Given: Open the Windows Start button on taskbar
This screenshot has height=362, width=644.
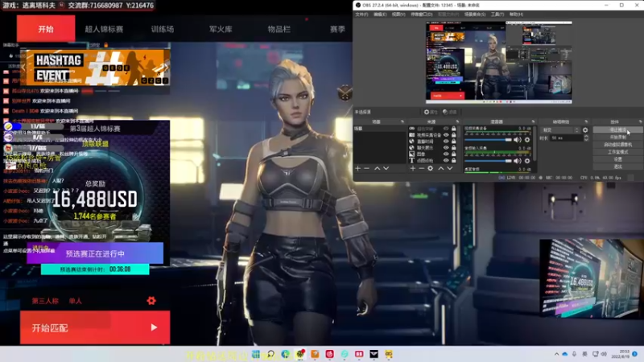Looking at the screenshot, I should [x=256, y=354].
